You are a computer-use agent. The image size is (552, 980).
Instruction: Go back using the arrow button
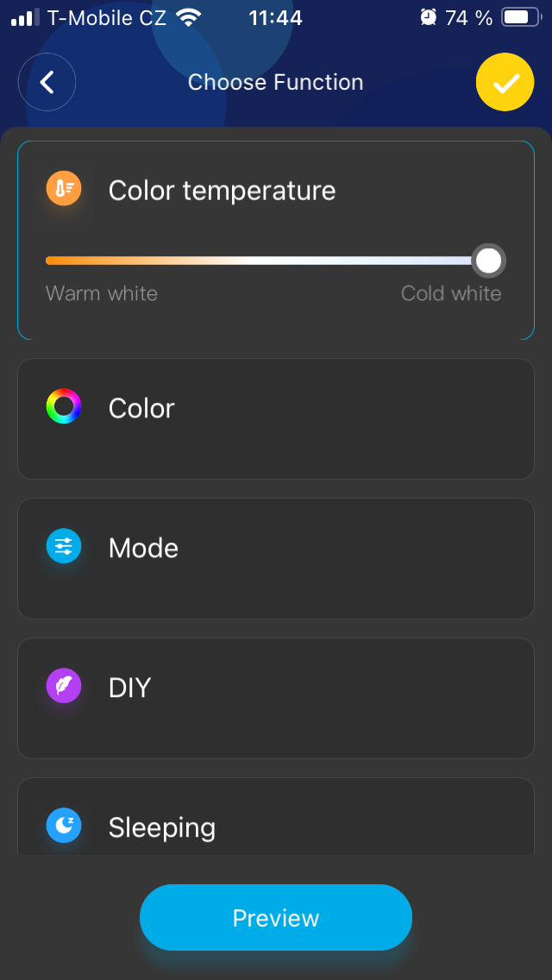(47, 82)
